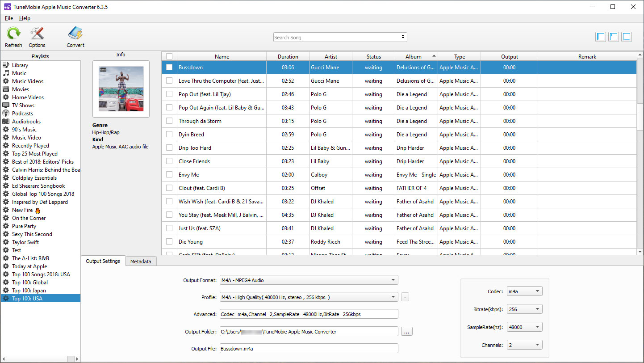Image resolution: width=644 pixels, height=363 pixels.
Task: Tick the checkbox for Die Young
Action: coord(169,242)
